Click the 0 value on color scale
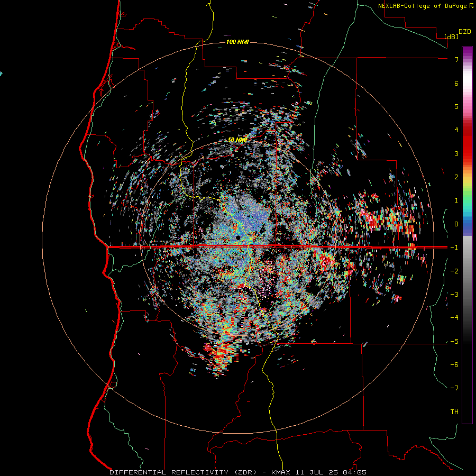Image resolution: width=476 pixels, height=476 pixels. point(456,224)
